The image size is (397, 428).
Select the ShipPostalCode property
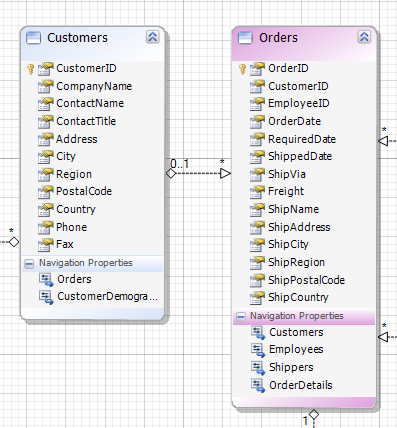pos(306,280)
